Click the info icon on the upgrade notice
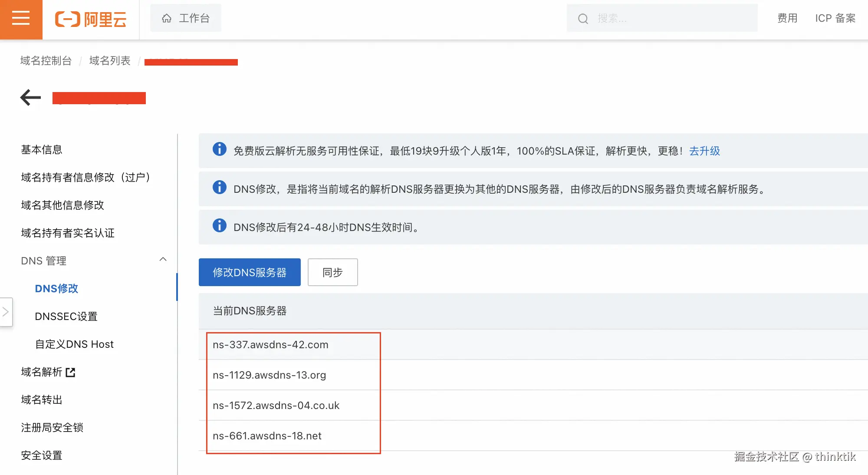The width and height of the screenshot is (868, 475). (219, 149)
